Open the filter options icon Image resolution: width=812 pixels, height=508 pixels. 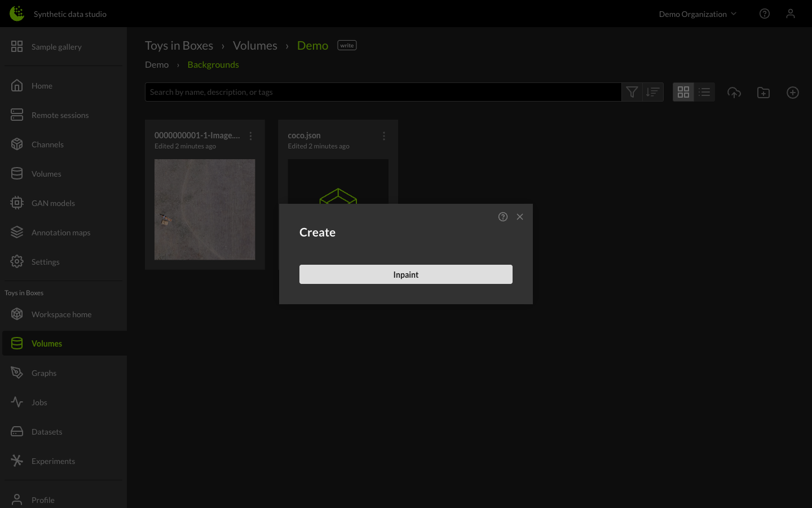tap(632, 92)
